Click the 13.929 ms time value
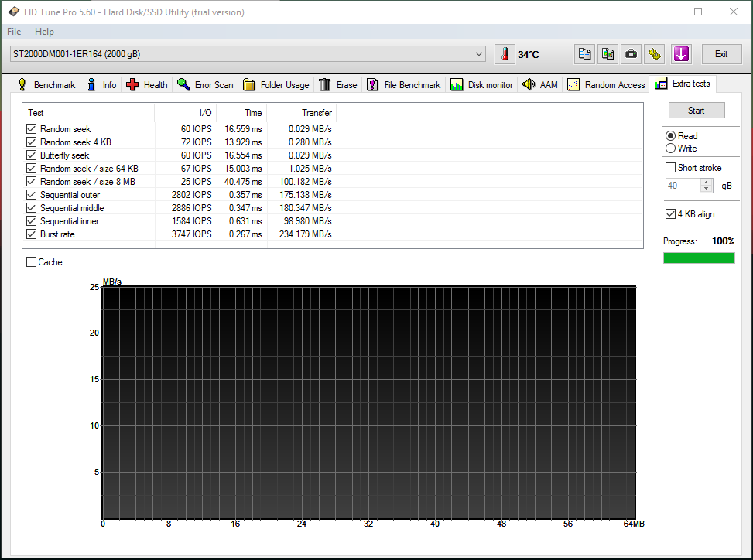The width and height of the screenshot is (753, 560). coord(243,142)
